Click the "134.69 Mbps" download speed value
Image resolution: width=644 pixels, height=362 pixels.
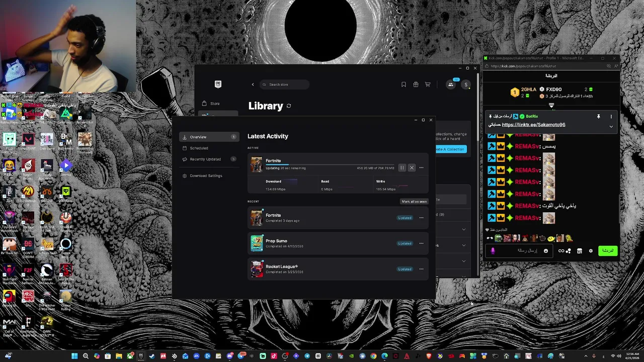tap(275, 189)
